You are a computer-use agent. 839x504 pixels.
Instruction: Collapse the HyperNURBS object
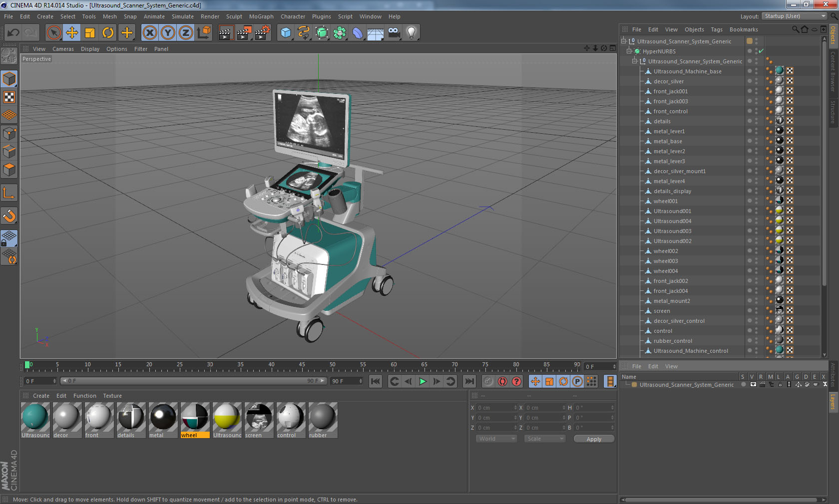click(629, 51)
